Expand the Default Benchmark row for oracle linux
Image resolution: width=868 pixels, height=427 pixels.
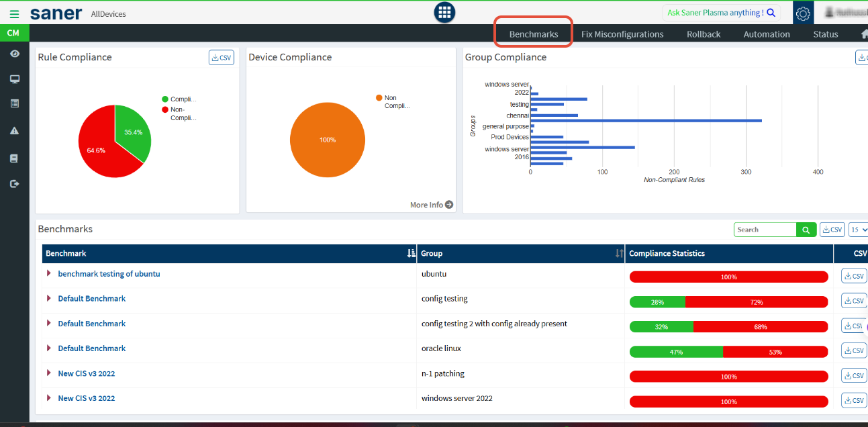tap(49, 348)
